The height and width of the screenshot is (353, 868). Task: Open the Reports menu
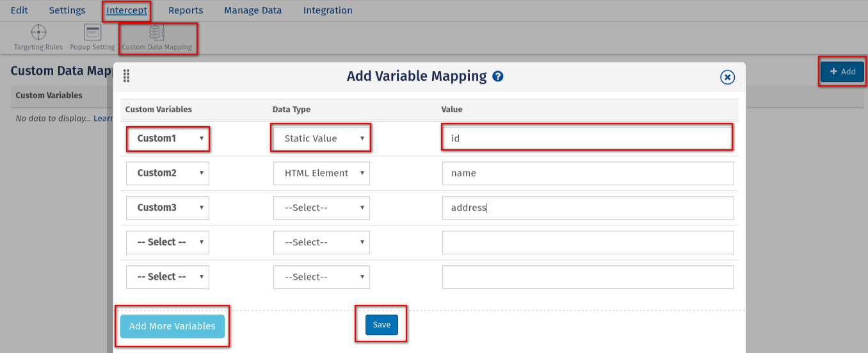(x=186, y=11)
